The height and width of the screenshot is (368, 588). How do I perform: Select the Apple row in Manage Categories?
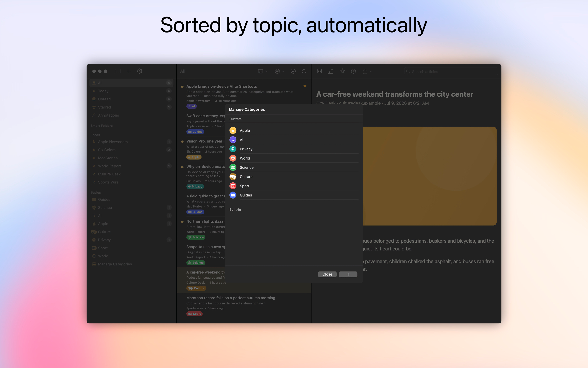coord(294,130)
